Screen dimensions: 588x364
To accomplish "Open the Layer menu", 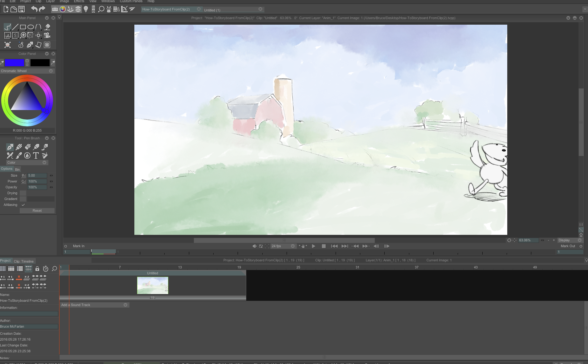I will 51,1.
